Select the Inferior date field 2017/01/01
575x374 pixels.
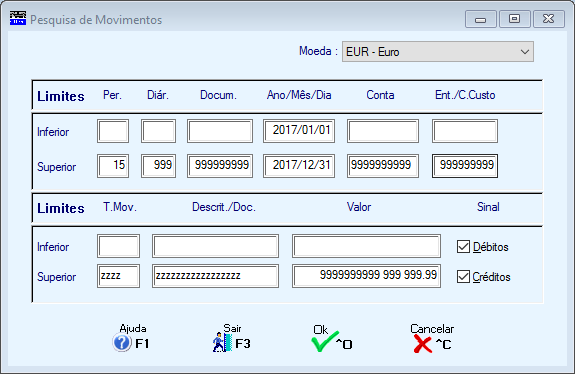[299, 131]
